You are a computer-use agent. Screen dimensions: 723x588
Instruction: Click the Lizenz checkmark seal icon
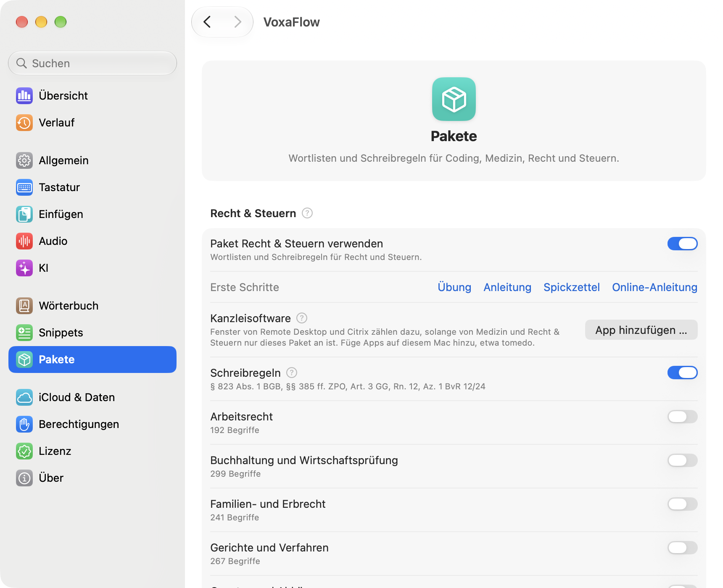click(24, 451)
